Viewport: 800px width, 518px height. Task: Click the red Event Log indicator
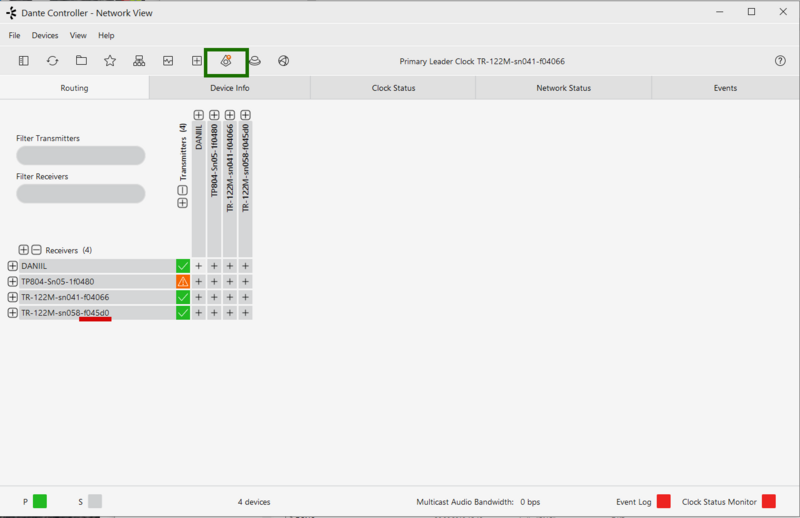tap(664, 501)
